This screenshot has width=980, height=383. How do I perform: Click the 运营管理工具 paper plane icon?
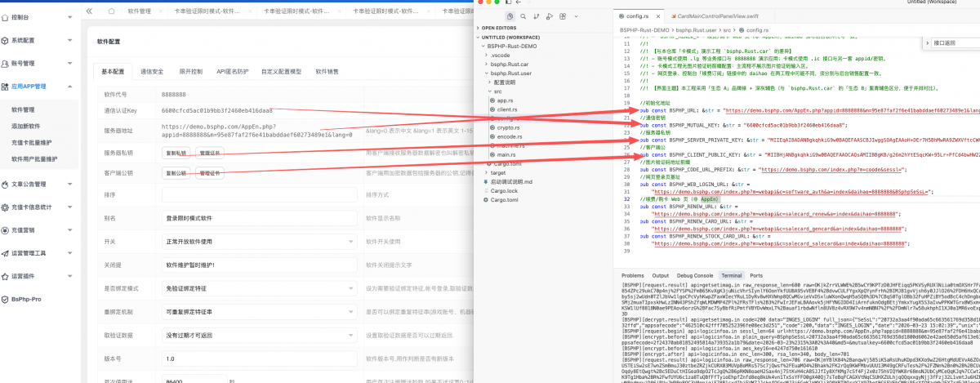(6, 253)
